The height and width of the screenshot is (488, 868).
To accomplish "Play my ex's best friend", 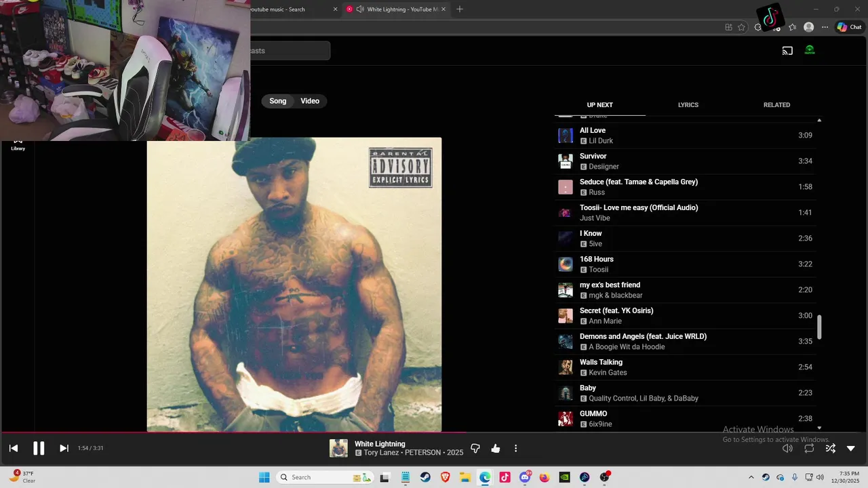I will coord(686,290).
